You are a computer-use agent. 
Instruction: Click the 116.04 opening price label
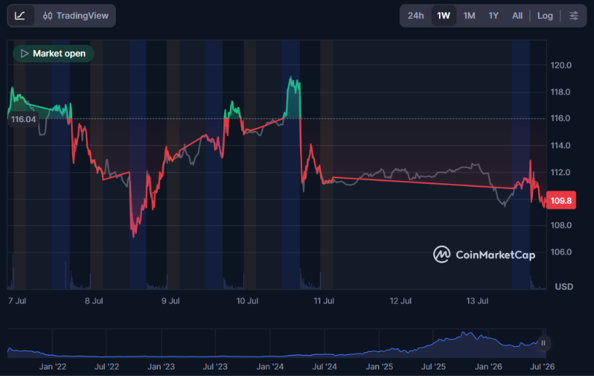click(23, 119)
